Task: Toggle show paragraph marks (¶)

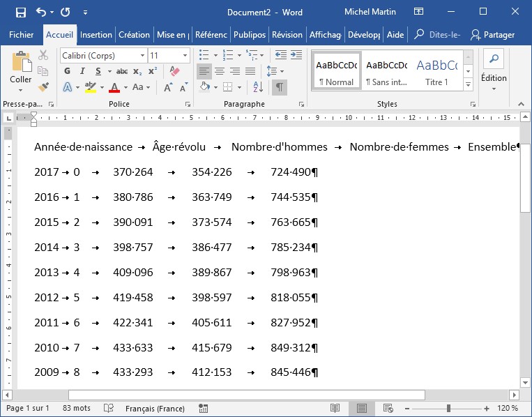Action: pyautogui.click(x=279, y=87)
